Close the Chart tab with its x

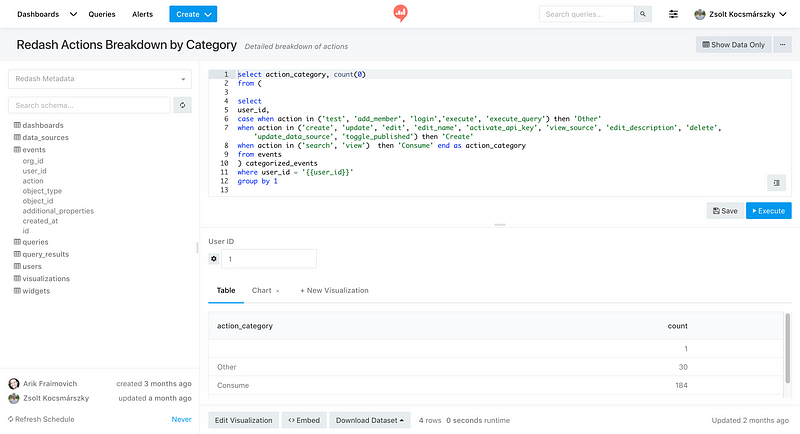tap(278, 291)
